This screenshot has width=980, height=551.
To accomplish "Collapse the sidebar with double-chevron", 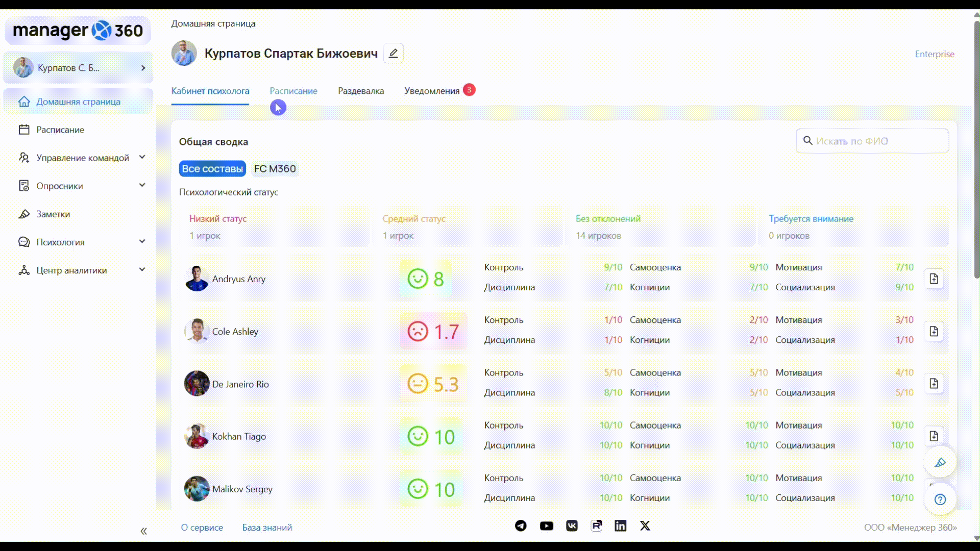I will [x=143, y=531].
